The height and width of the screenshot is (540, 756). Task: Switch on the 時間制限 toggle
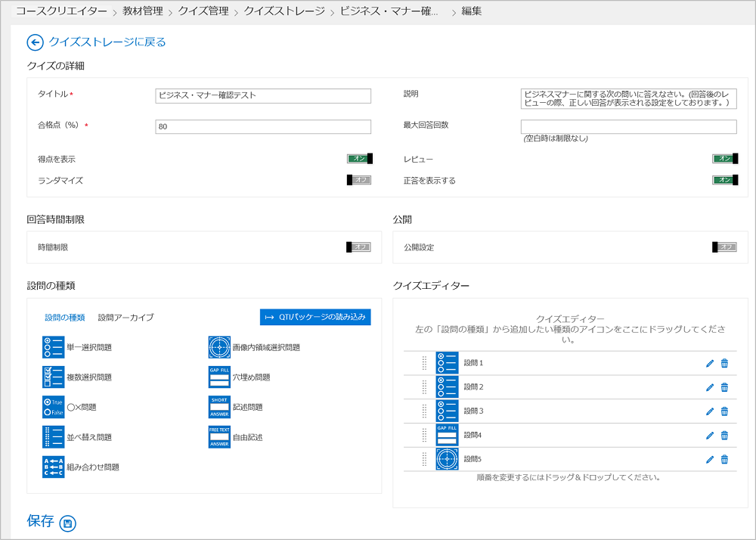[x=359, y=247]
